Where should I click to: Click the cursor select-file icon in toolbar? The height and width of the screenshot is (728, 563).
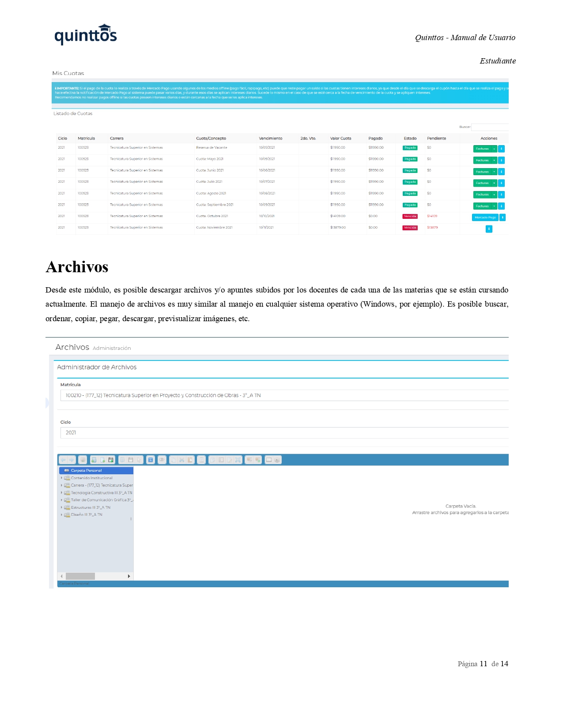coord(139,460)
